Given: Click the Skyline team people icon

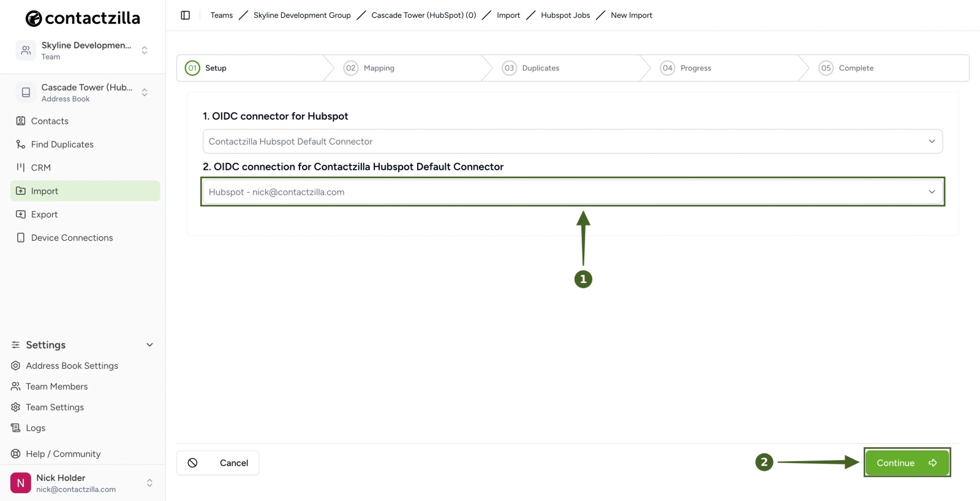Looking at the screenshot, I should pos(26,50).
